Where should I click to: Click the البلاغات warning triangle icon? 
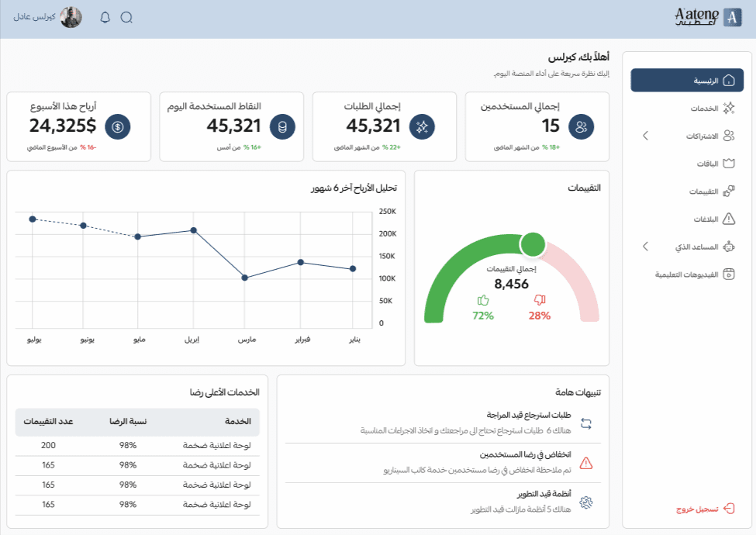729,219
